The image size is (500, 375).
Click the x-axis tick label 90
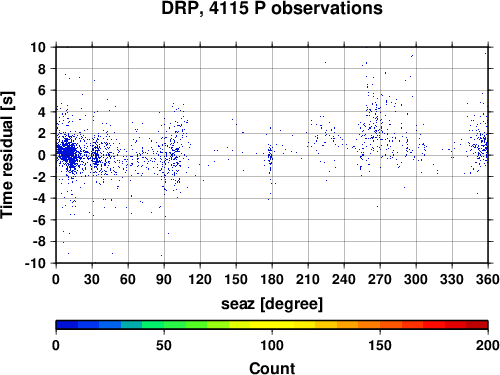(164, 279)
